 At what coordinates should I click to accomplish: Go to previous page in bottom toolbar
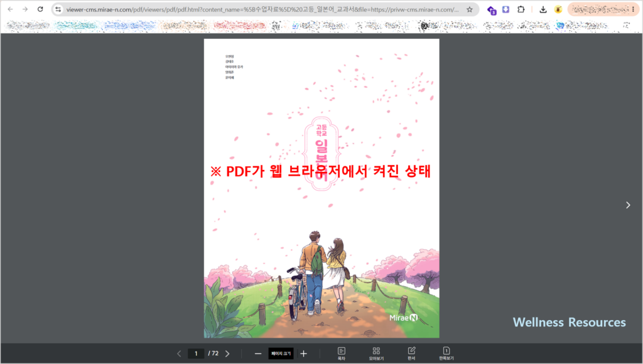(x=179, y=353)
